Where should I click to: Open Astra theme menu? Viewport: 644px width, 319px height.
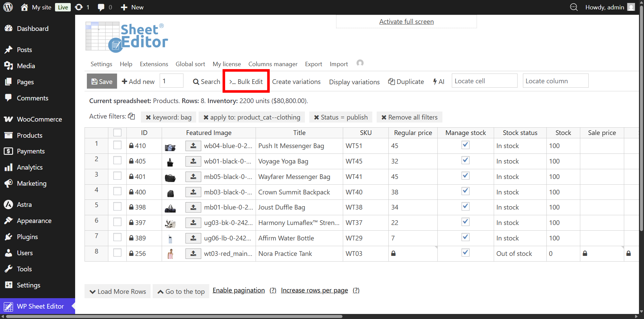tap(24, 204)
